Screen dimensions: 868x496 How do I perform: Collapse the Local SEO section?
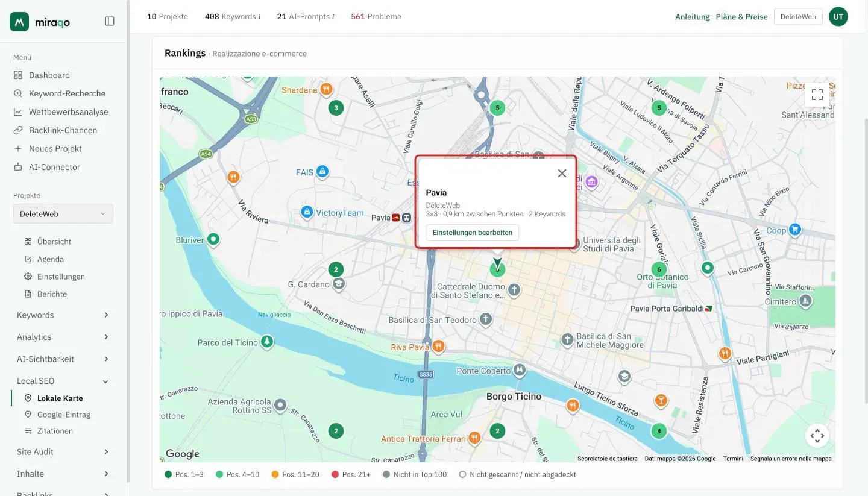(x=63, y=381)
